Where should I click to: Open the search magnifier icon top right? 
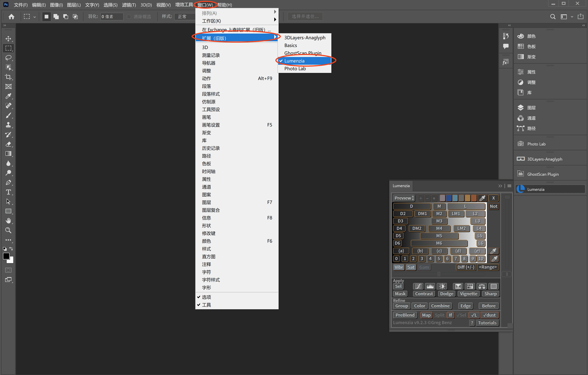click(553, 16)
